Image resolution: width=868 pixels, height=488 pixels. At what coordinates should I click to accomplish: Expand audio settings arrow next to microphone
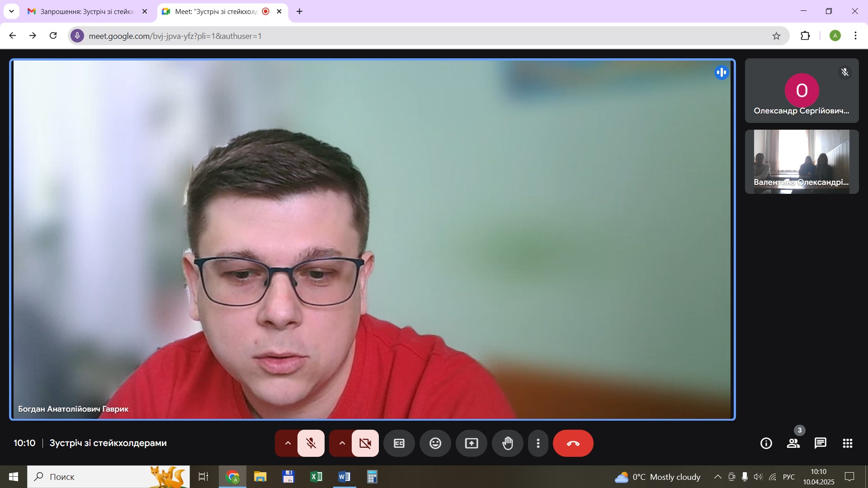point(288,443)
